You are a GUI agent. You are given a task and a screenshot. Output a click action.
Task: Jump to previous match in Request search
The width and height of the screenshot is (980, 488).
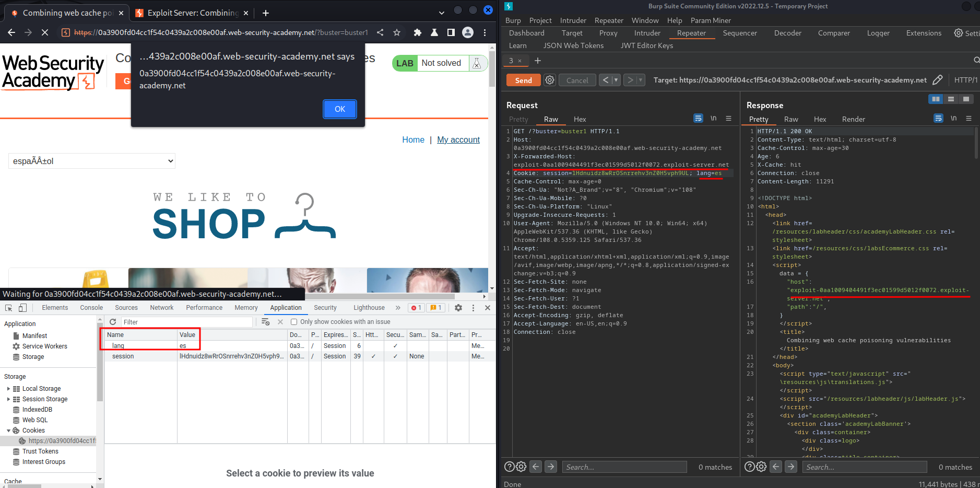tap(536, 467)
